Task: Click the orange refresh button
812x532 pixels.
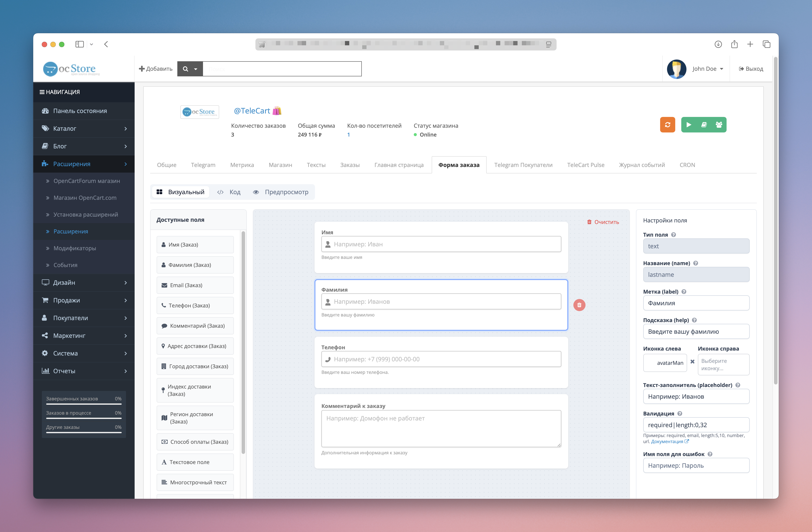Action: click(667, 124)
